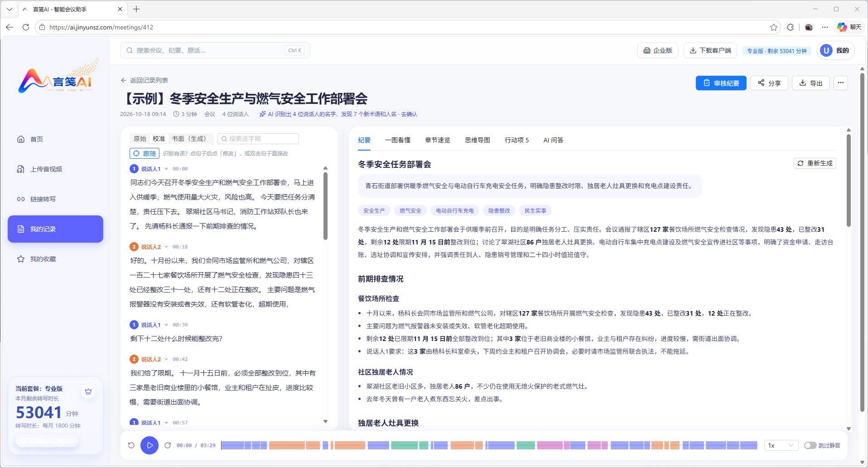Open the 章节速览 tab

click(x=438, y=140)
